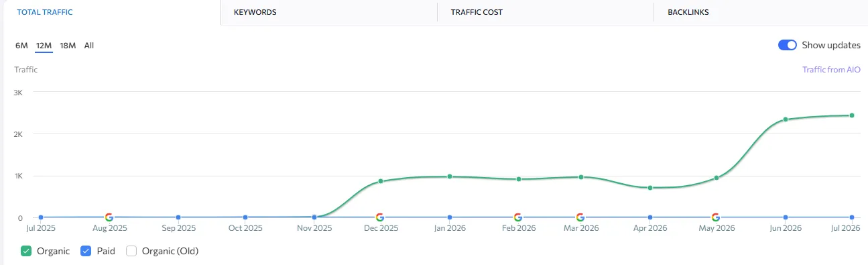The image size is (868, 265).
Task: Click the organic data point at Jul 2026
Action: click(x=852, y=115)
